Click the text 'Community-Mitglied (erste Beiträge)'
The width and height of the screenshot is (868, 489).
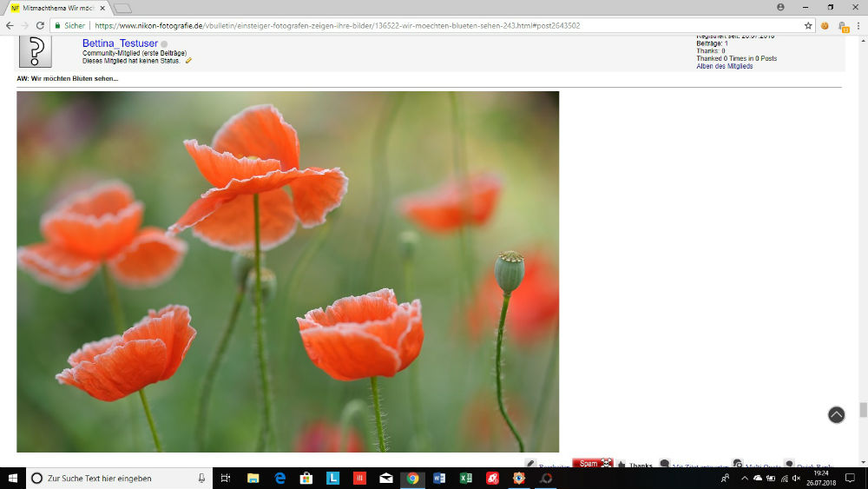[x=135, y=53]
